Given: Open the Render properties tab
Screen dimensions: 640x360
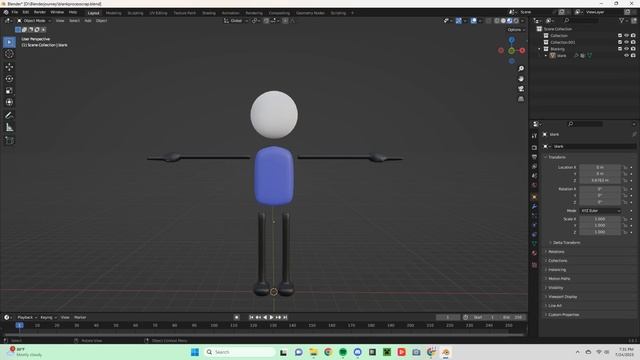Looking at the screenshot, I should (x=534, y=147).
